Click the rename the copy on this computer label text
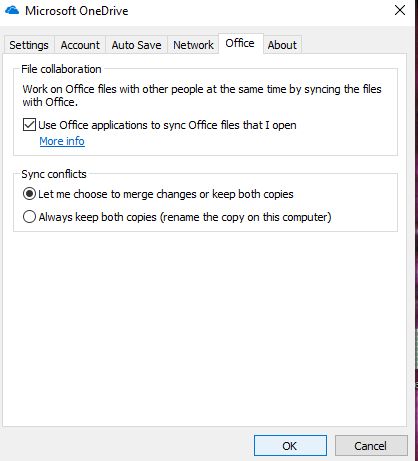The image size is (418, 461). point(246,217)
